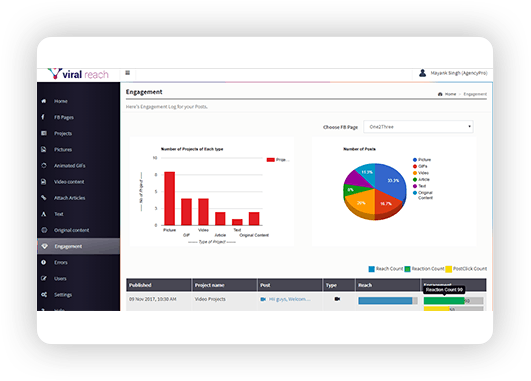
Task: Open the Choose FB Page dropdown
Action: point(418,127)
